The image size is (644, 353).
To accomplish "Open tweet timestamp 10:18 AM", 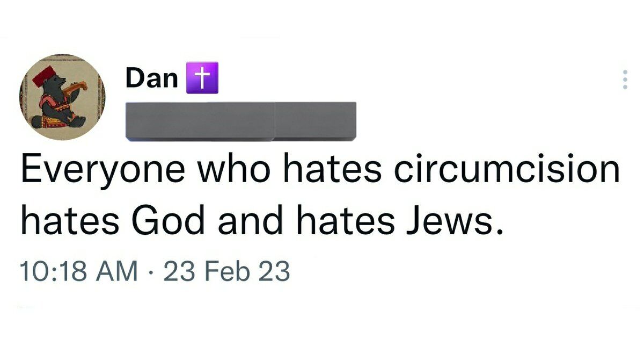I will pyautogui.click(x=78, y=271).
